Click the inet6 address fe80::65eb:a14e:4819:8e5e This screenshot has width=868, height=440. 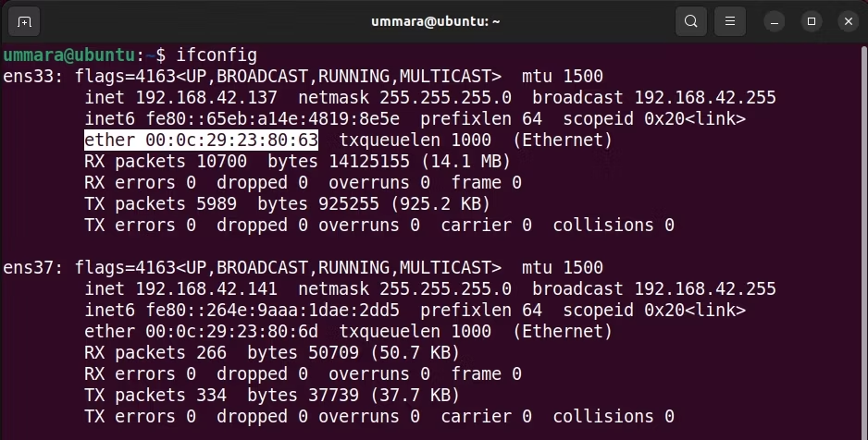[272, 119]
